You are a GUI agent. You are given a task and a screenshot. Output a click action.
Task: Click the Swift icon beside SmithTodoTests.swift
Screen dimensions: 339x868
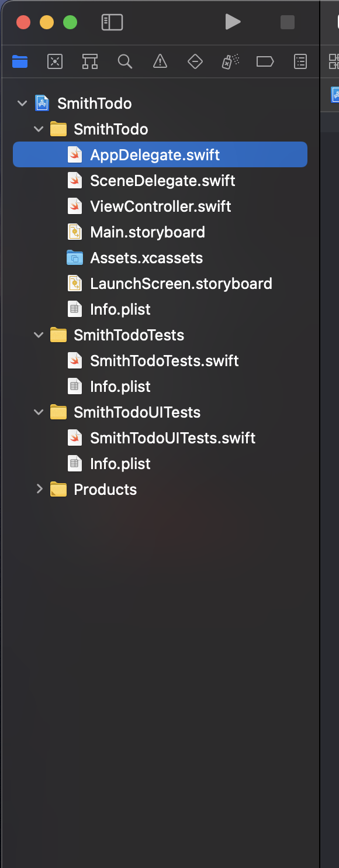point(75,361)
